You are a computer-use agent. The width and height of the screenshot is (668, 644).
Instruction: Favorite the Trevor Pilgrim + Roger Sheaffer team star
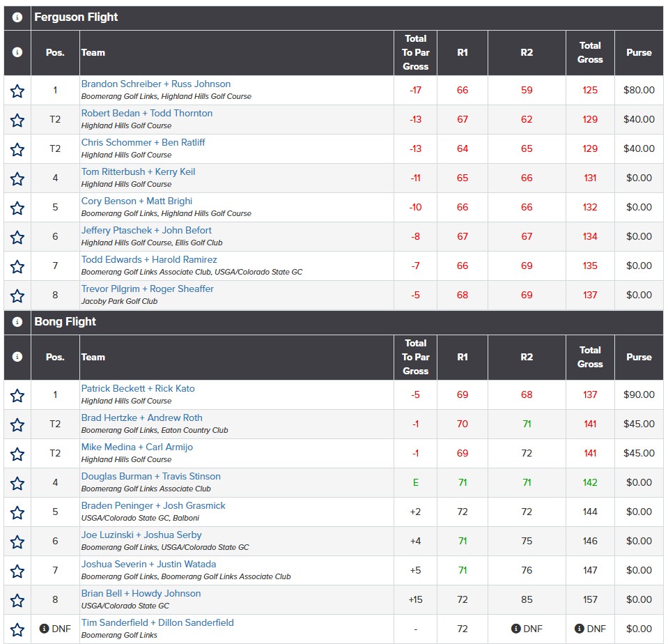coord(17,296)
